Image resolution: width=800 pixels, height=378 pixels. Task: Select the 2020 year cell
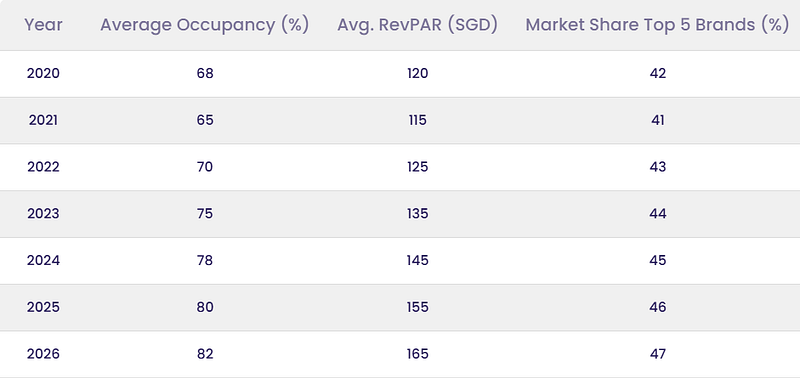click(x=43, y=73)
